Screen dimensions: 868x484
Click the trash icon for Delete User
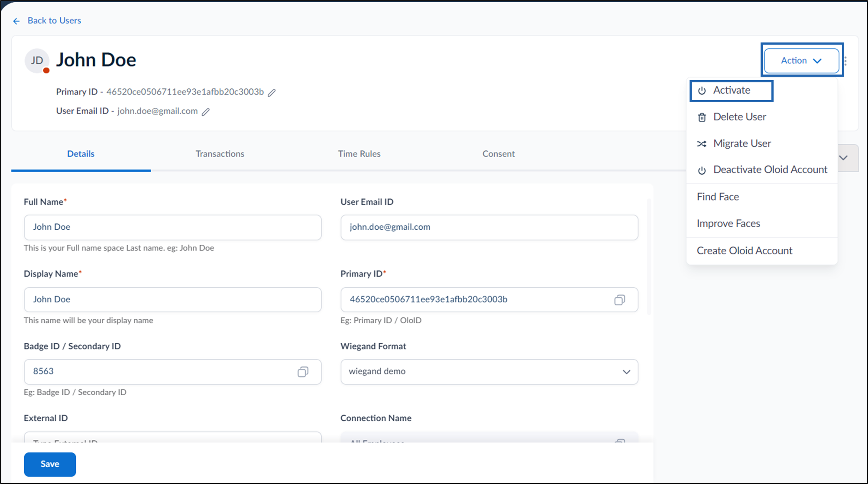pos(702,117)
